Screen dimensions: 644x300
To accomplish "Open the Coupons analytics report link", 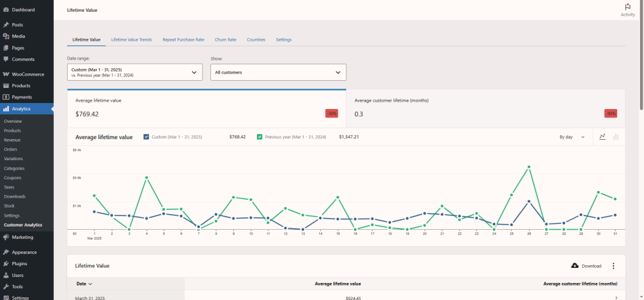I will 12,177.
